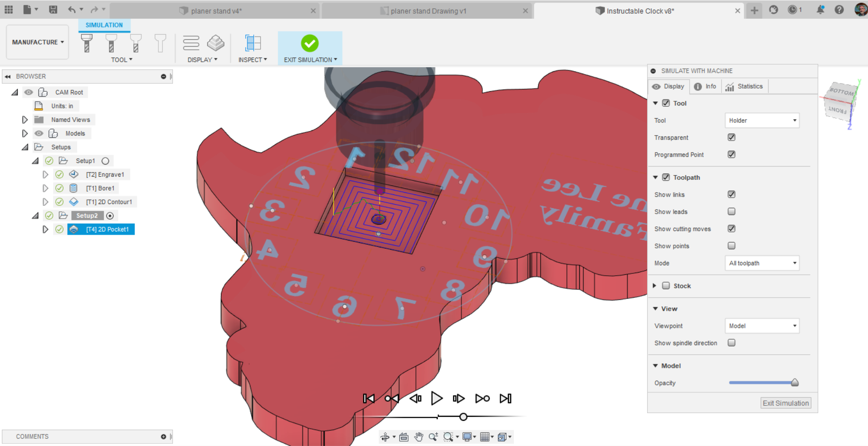Open the Statistics tab
This screenshot has height=446, width=868.
tap(744, 86)
